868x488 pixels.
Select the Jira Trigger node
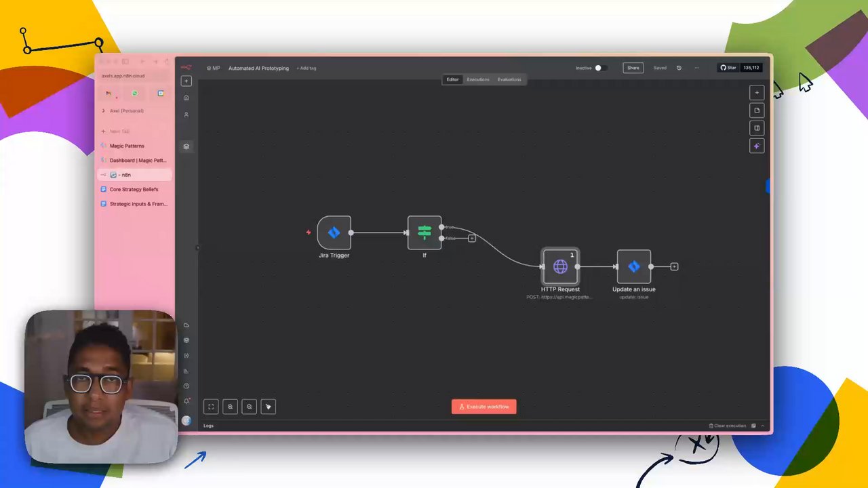click(x=334, y=232)
